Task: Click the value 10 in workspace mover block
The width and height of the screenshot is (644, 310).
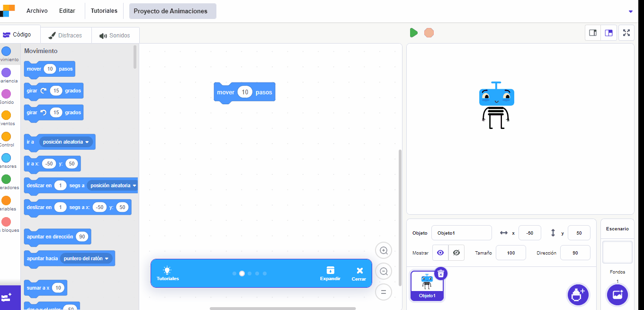Action: [245, 92]
